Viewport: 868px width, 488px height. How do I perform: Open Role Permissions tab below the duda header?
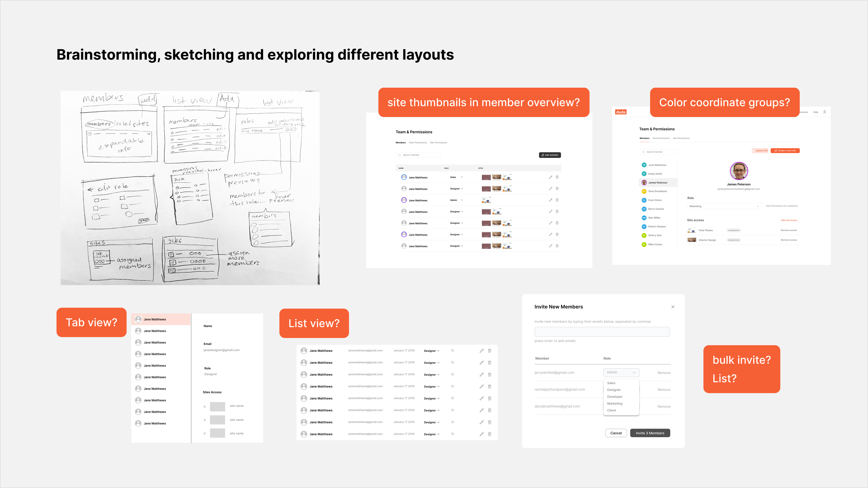pyautogui.click(x=661, y=138)
